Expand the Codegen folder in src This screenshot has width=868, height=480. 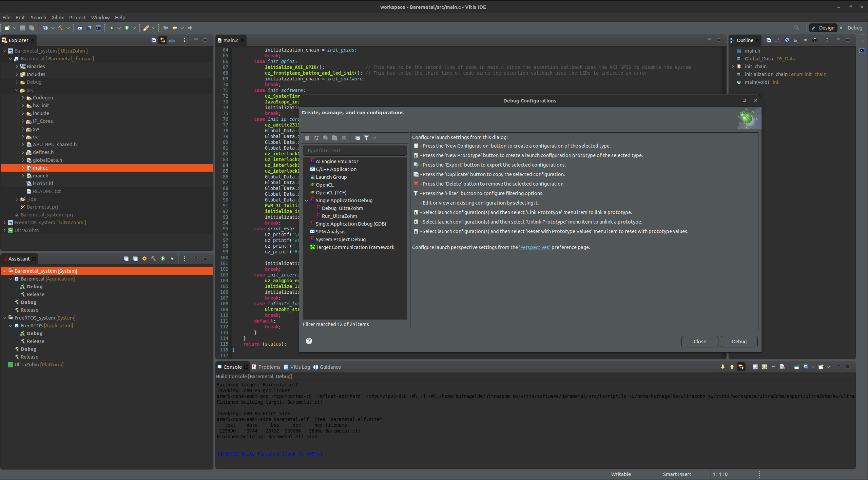tap(23, 98)
